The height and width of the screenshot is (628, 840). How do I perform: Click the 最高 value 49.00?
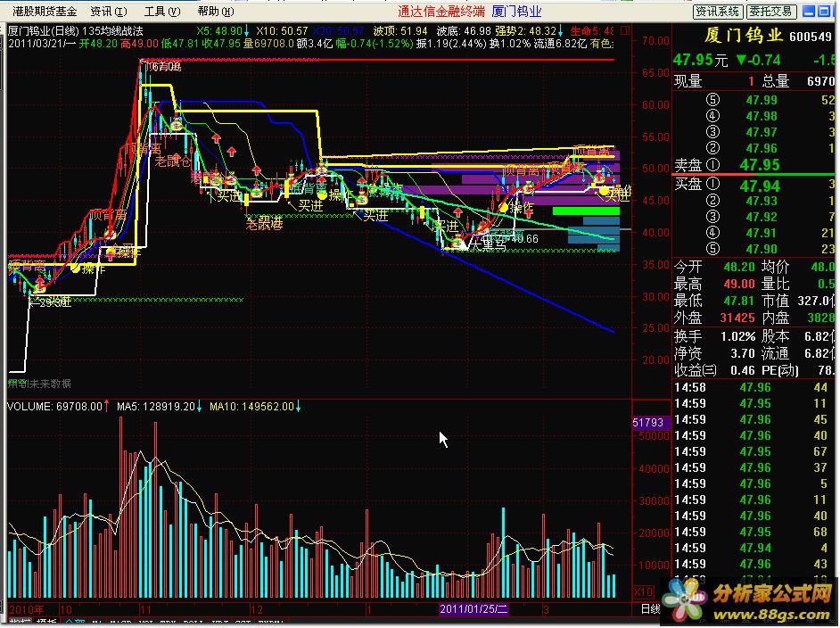pyautogui.click(x=739, y=284)
